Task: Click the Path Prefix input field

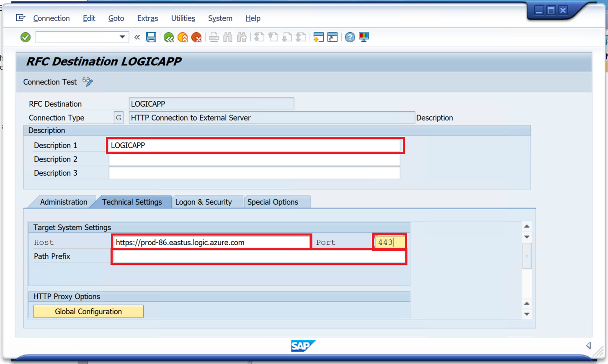Action: [259, 256]
